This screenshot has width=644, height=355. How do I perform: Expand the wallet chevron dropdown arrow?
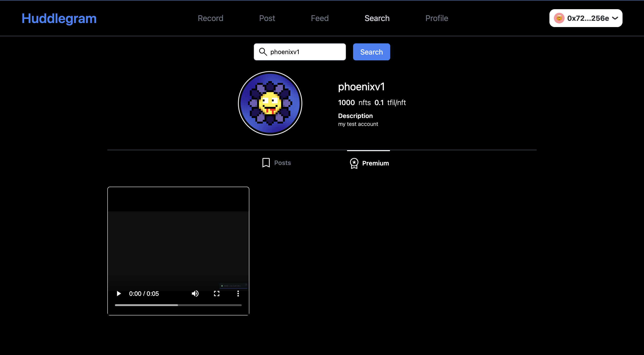pyautogui.click(x=615, y=18)
